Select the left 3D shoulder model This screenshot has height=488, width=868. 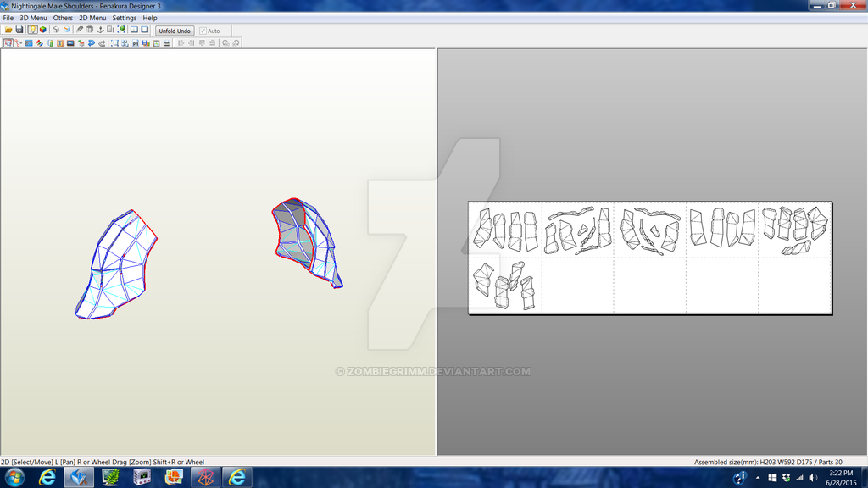tap(116, 264)
